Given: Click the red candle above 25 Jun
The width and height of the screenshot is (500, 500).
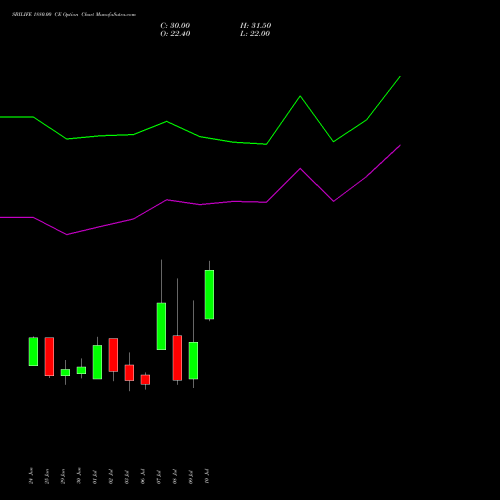Looking at the screenshot, I should (49, 356).
